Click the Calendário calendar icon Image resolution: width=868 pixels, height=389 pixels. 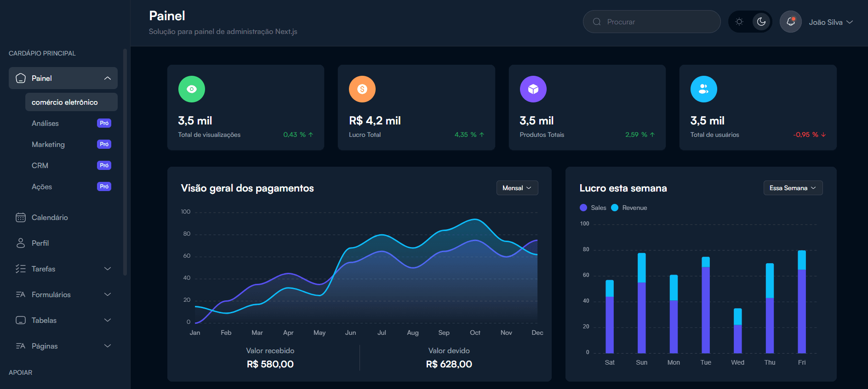coord(21,217)
